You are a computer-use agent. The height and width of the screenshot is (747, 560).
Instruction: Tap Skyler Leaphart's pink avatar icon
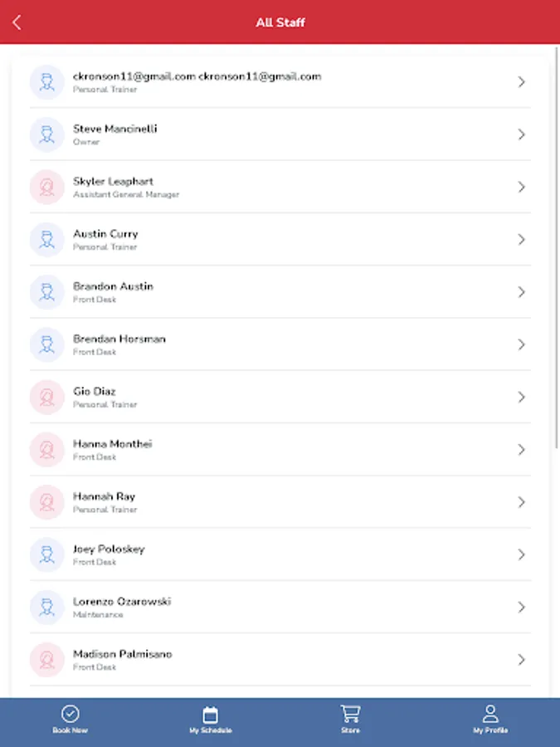[x=47, y=187]
